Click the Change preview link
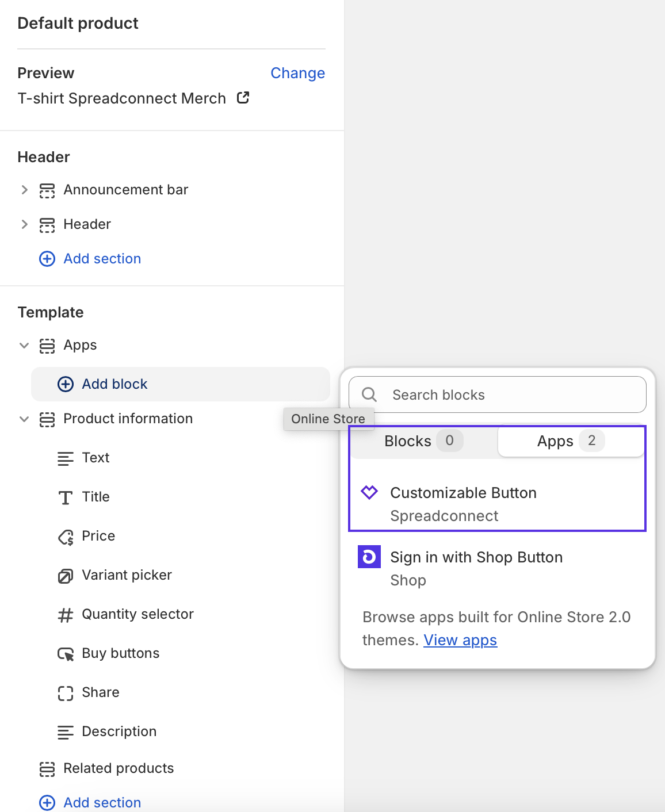The height and width of the screenshot is (812, 665). point(297,73)
